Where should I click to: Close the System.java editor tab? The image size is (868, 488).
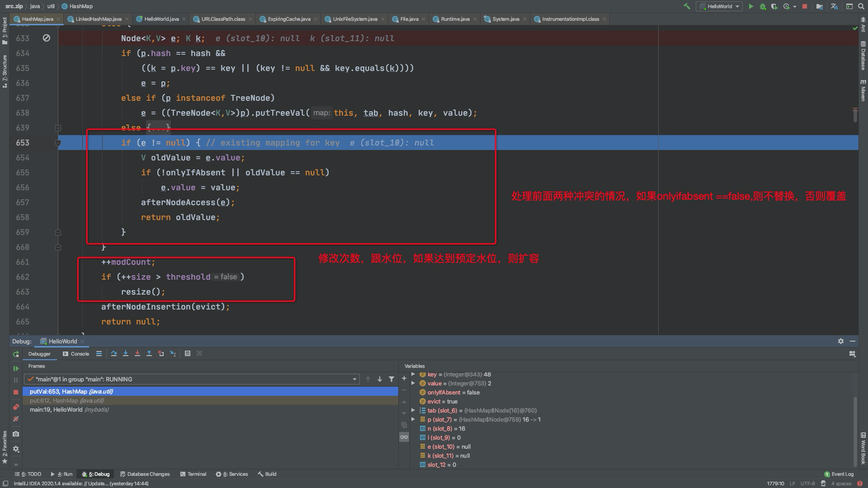524,19
